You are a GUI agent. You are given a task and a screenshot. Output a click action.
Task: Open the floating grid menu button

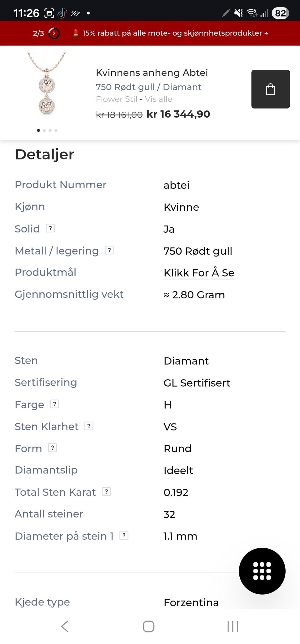(262, 571)
